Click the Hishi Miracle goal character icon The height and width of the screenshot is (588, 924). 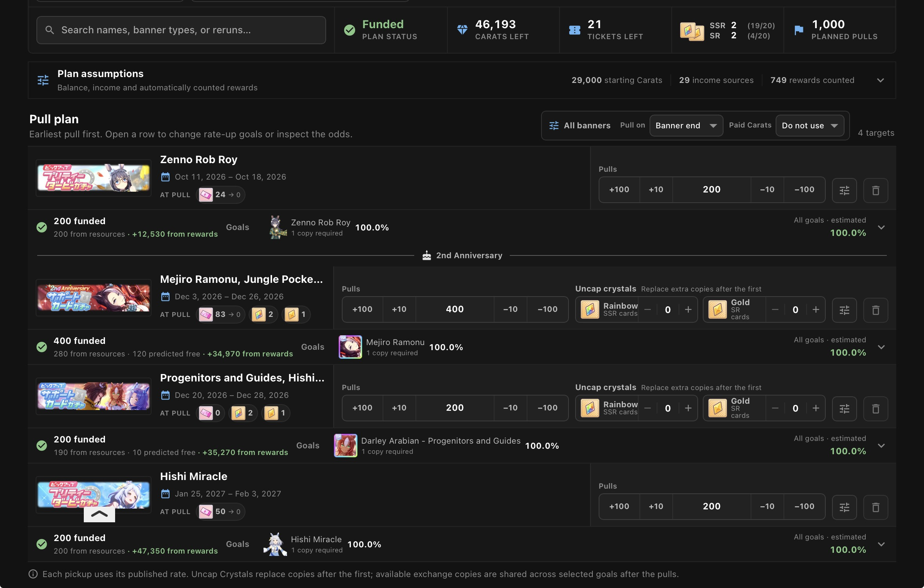click(x=275, y=544)
